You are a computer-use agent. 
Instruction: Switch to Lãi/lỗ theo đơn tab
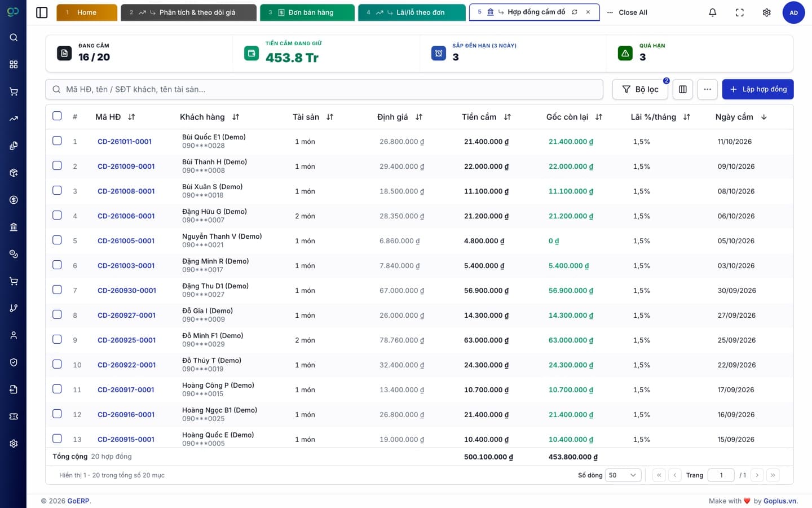[x=412, y=12]
